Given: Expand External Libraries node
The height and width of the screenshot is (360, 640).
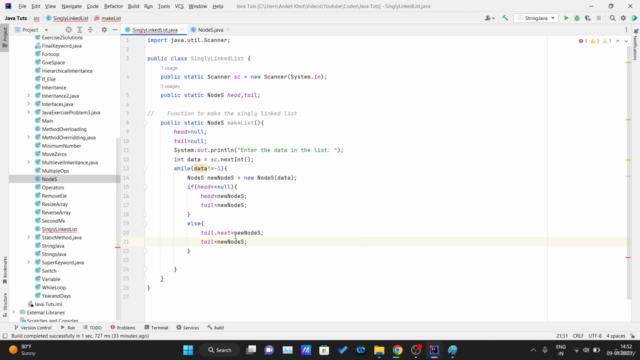Looking at the screenshot, I should (13, 312).
